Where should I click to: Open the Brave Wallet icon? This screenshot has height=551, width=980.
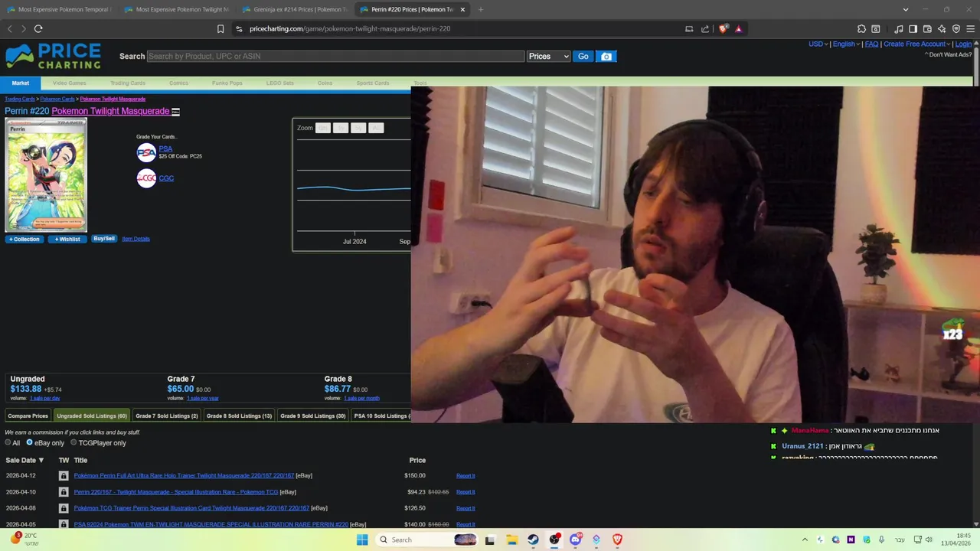point(927,29)
